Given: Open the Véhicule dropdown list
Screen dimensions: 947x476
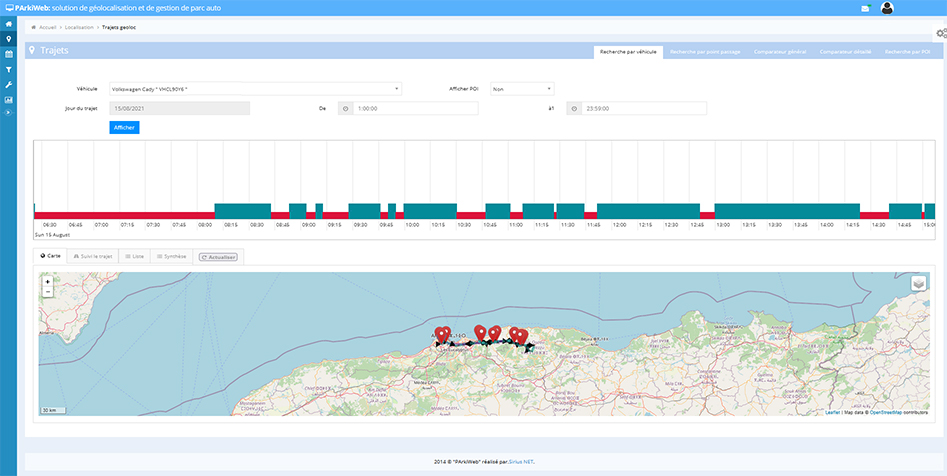Looking at the screenshot, I should (255, 89).
